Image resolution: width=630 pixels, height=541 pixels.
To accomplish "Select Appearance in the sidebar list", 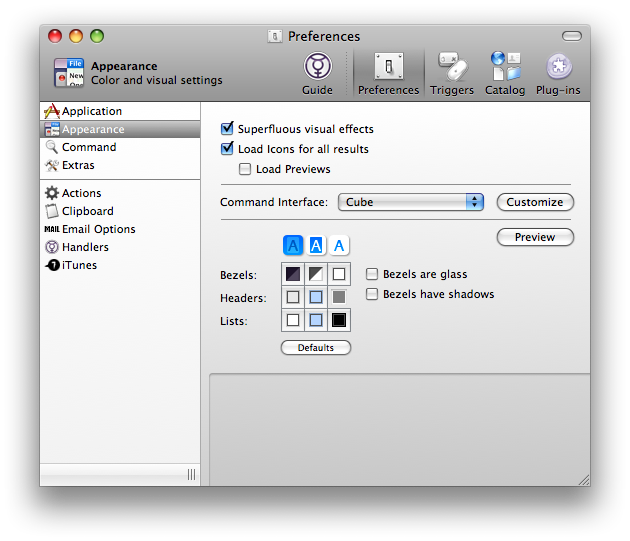I will [x=120, y=129].
